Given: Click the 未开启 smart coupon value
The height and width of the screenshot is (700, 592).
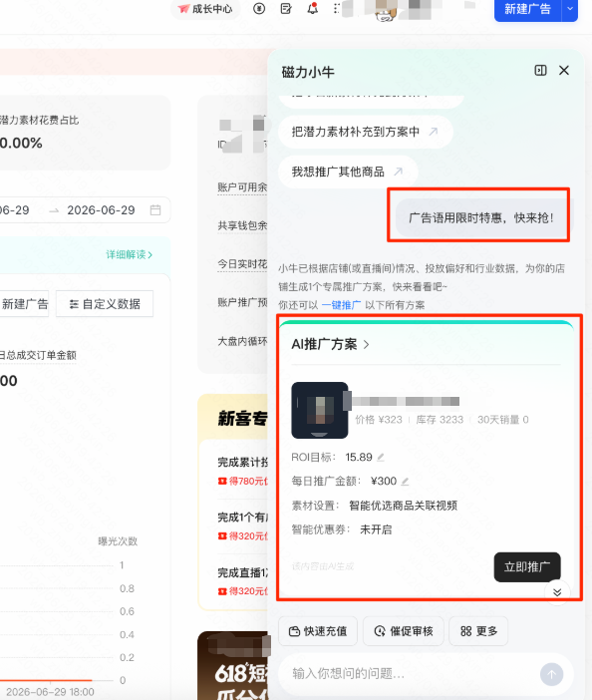Looking at the screenshot, I should pyautogui.click(x=376, y=529).
